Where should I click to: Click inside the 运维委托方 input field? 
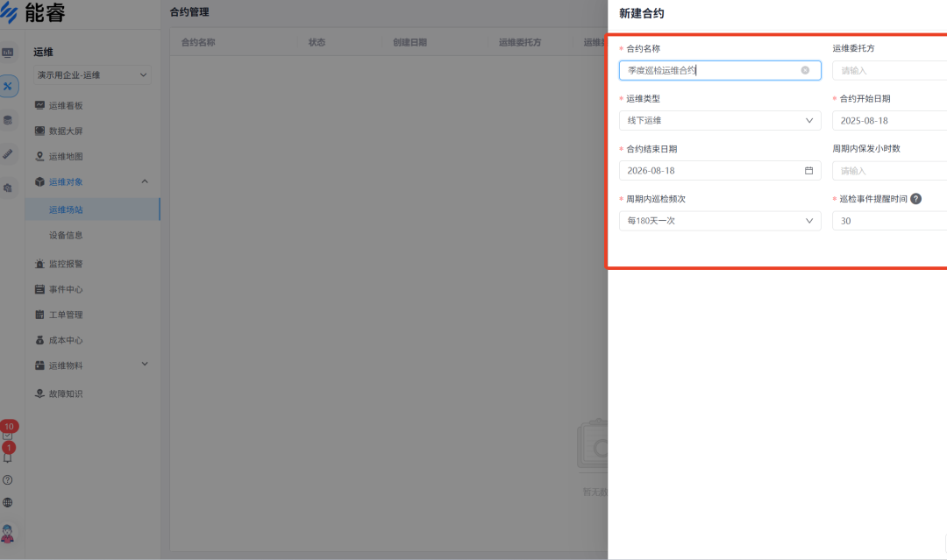pyautogui.click(x=888, y=70)
